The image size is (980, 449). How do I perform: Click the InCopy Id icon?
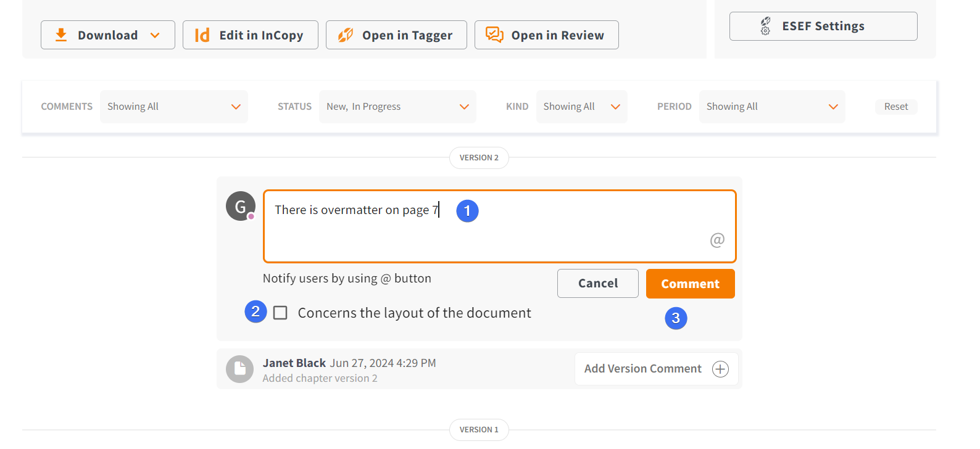(x=202, y=35)
